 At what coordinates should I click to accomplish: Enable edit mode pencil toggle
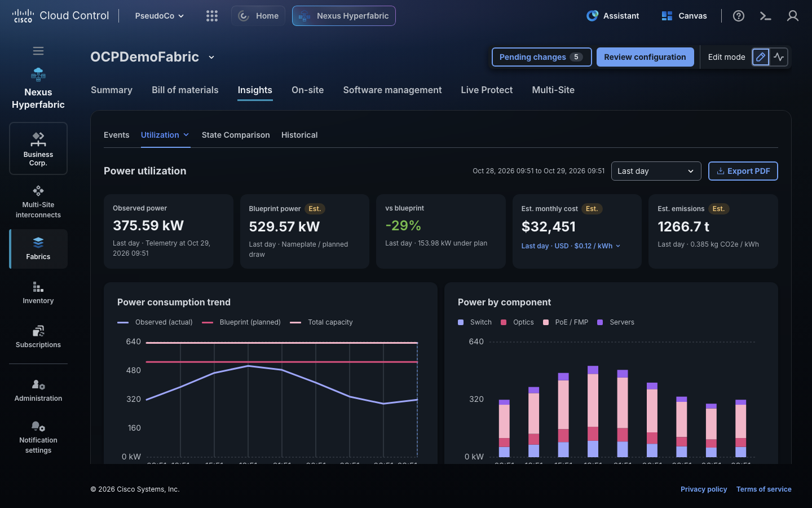(x=761, y=57)
